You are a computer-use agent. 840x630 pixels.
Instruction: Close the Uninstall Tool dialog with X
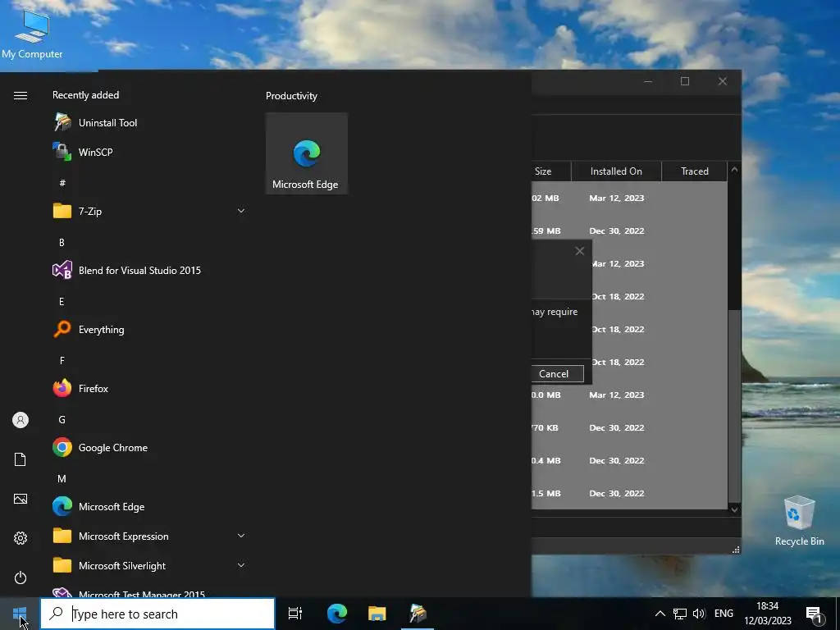[580, 251]
